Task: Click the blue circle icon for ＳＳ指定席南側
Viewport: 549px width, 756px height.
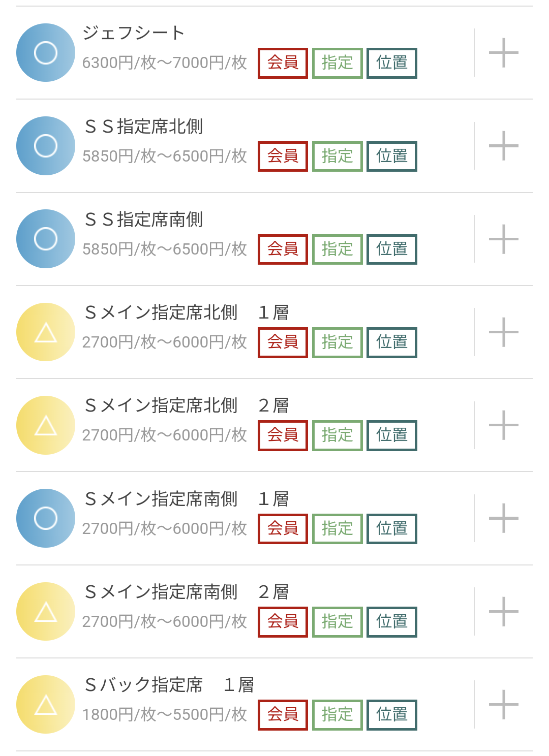Action: [x=46, y=239]
